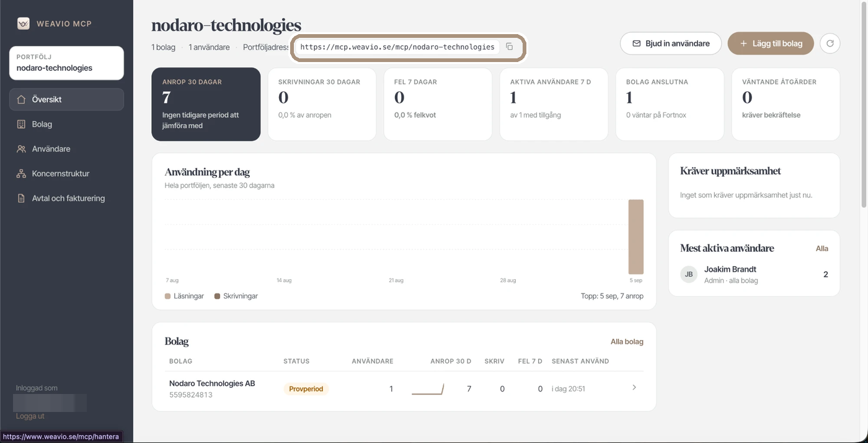Click the Provperiod status badge
The height and width of the screenshot is (443, 868).
306,389
